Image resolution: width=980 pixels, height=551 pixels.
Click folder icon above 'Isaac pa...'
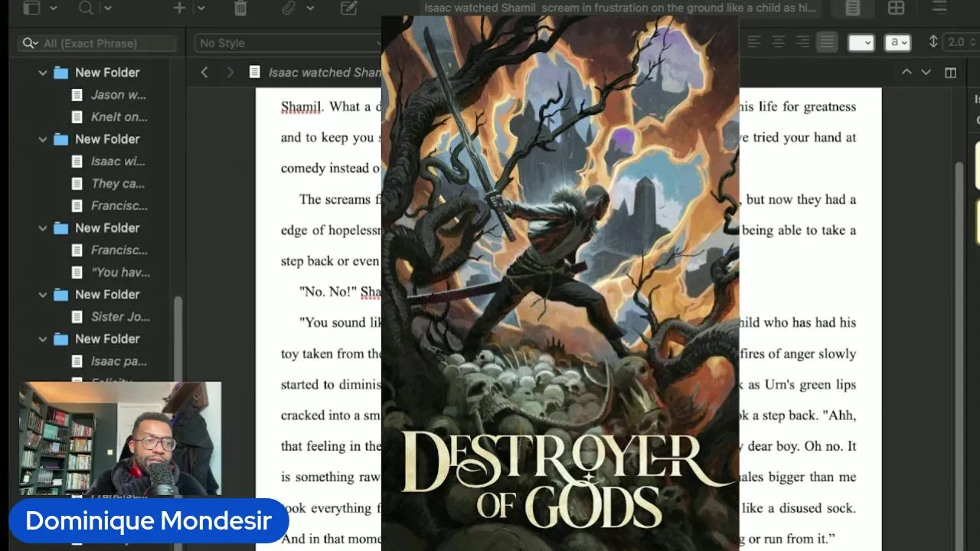pyautogui.click(x=61, y=339)
